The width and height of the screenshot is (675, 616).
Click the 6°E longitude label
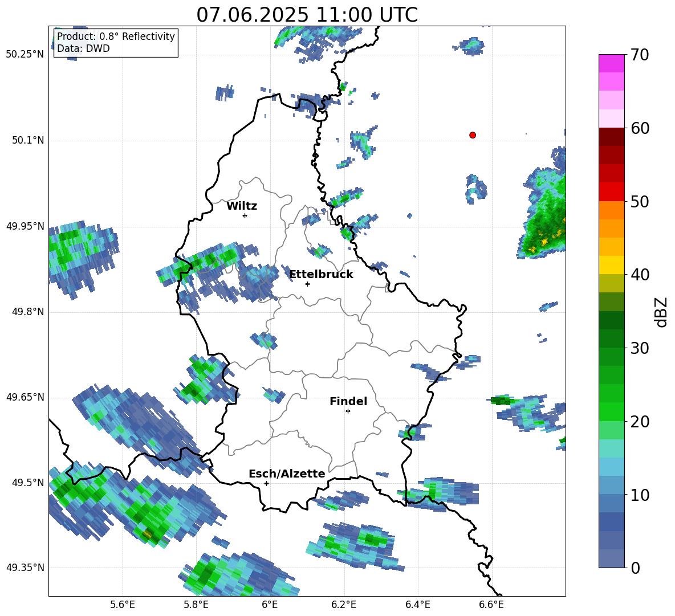(270, 605)
